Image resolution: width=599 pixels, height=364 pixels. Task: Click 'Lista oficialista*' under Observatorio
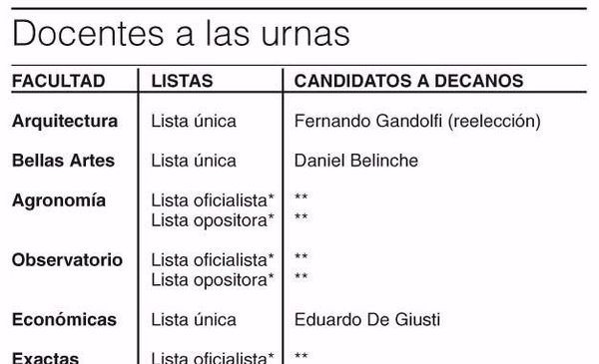click(213, 260)
